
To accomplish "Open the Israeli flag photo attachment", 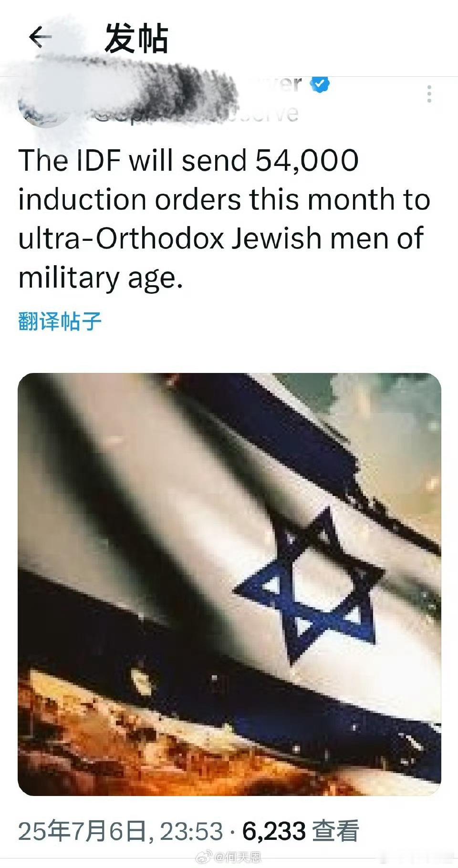I will click(229, 585).
